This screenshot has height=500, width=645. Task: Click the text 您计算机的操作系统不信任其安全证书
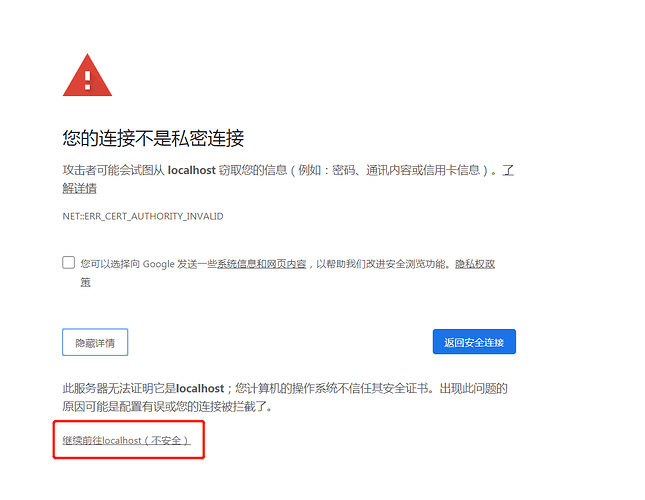332,388
